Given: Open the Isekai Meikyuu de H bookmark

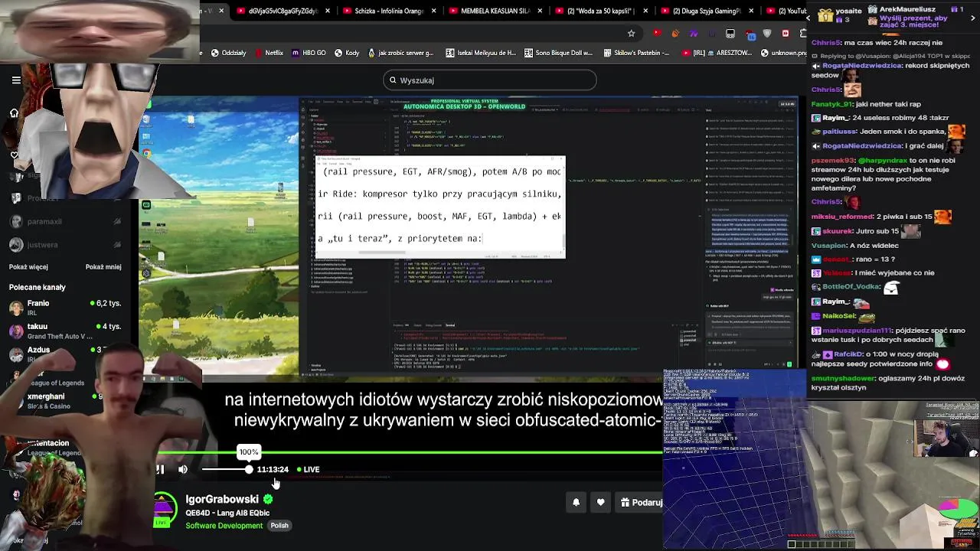Looking at the screenshot, I should pos(480,53).
